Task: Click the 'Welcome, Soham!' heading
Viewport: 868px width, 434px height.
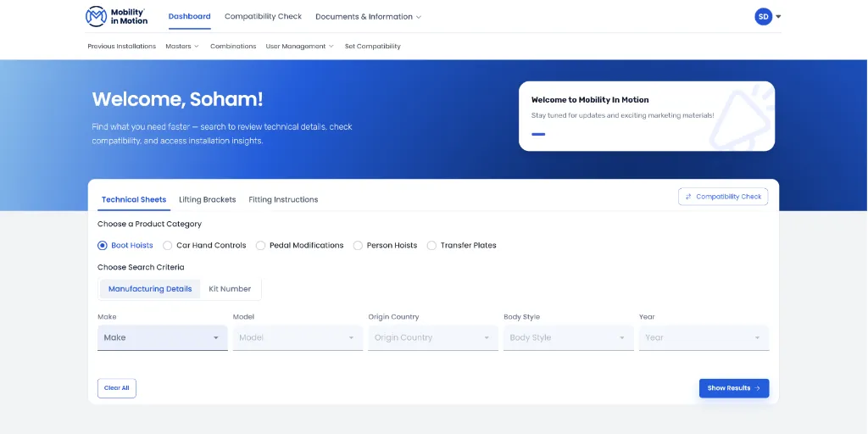Action: pyautogui.click(x=178, y=99)
